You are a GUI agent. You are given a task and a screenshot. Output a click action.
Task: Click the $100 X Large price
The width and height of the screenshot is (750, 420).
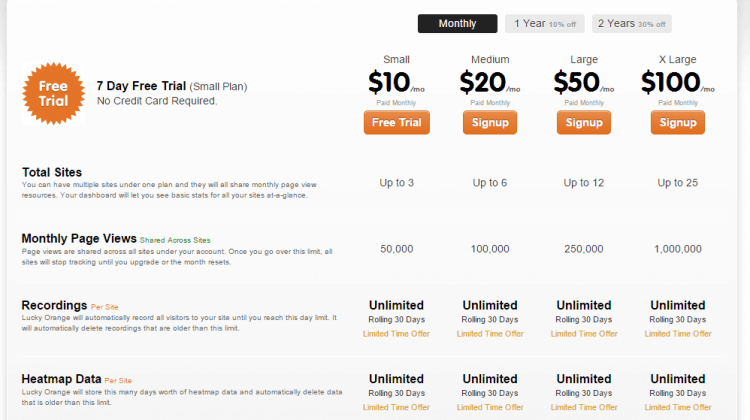pyautogui.click(x=671, y=82)
